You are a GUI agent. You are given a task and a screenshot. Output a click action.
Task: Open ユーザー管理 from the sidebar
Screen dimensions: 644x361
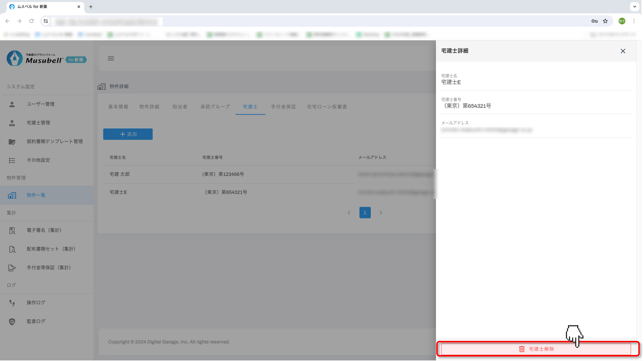[41, 104]
